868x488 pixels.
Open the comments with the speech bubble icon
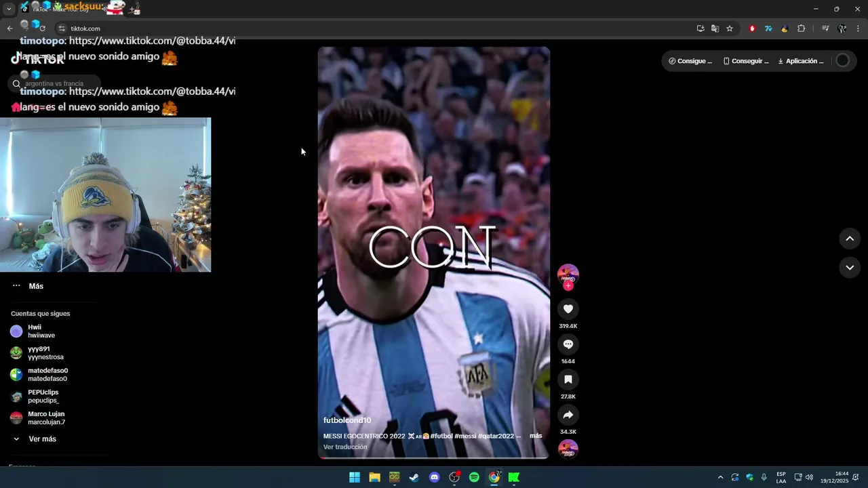coord(568,344)
